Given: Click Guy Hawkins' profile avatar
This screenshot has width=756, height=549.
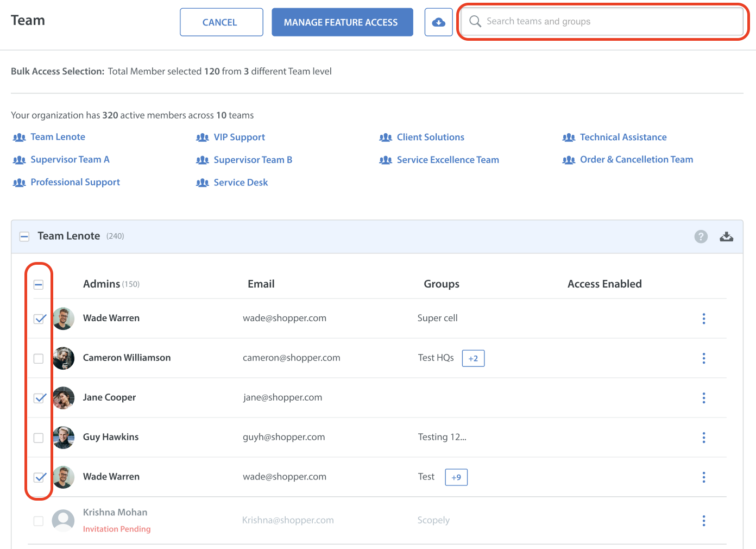Looking at the screenshot, I should [x=64, y=438].
